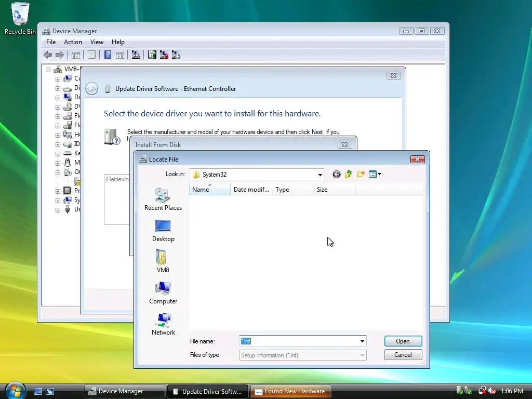Image resolution: width=532 pixels, height=399 pixels.
Task: Click Switch between windows quick launch icon
Action: pos(50,392)
